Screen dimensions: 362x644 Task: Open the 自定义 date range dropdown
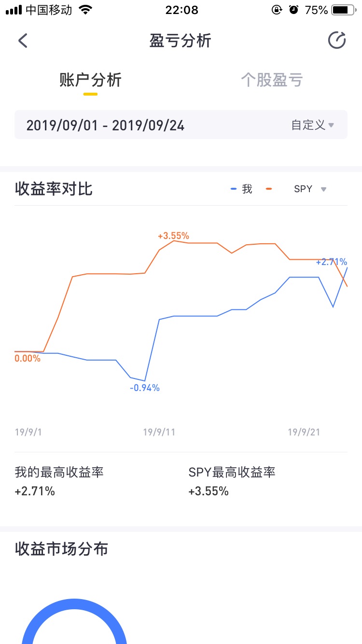point(312,125)
